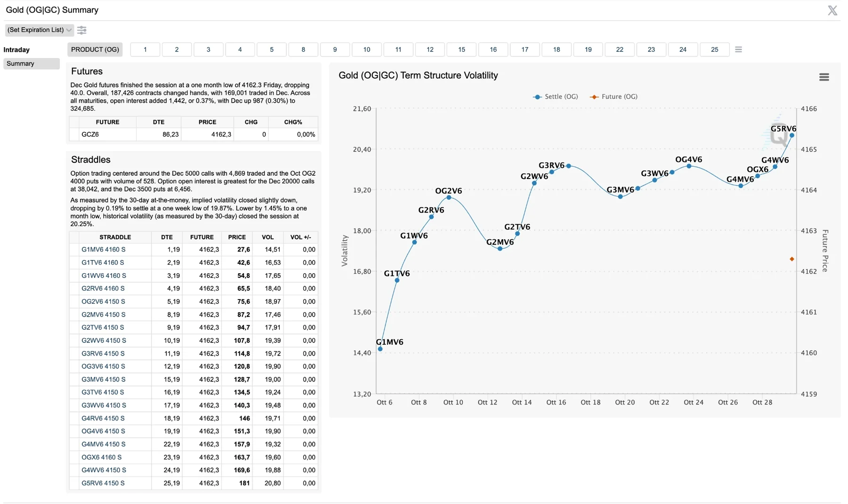Open the G1MV6 4160 S straddle link

tap(104, 250)
